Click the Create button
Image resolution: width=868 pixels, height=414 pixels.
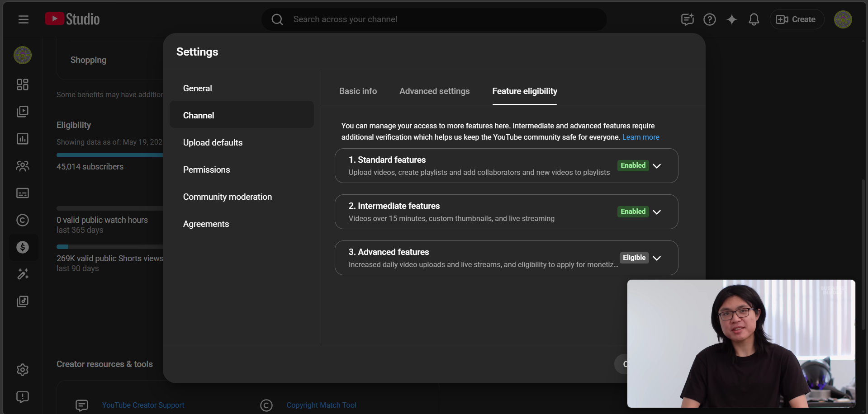(797, 19)
